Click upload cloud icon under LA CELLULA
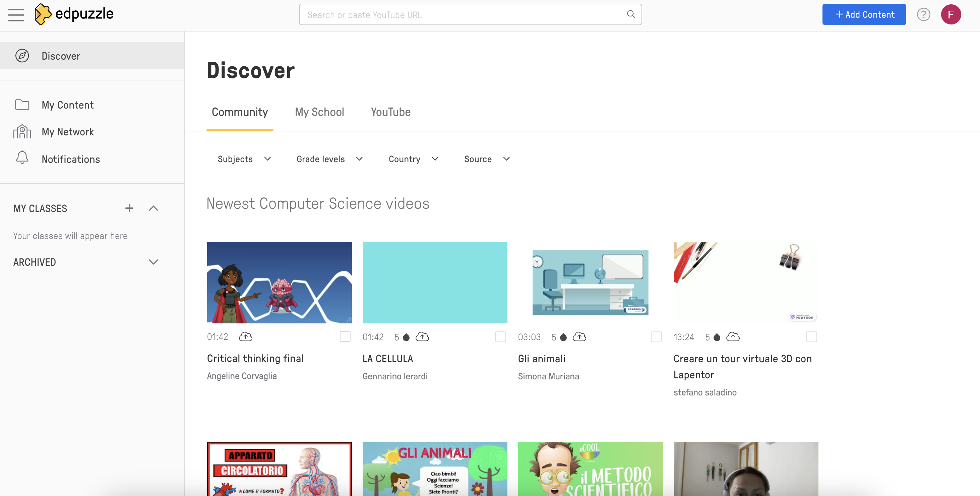Image resolution: width=980 pixels, height=496 pixels. tap(422, 336)
